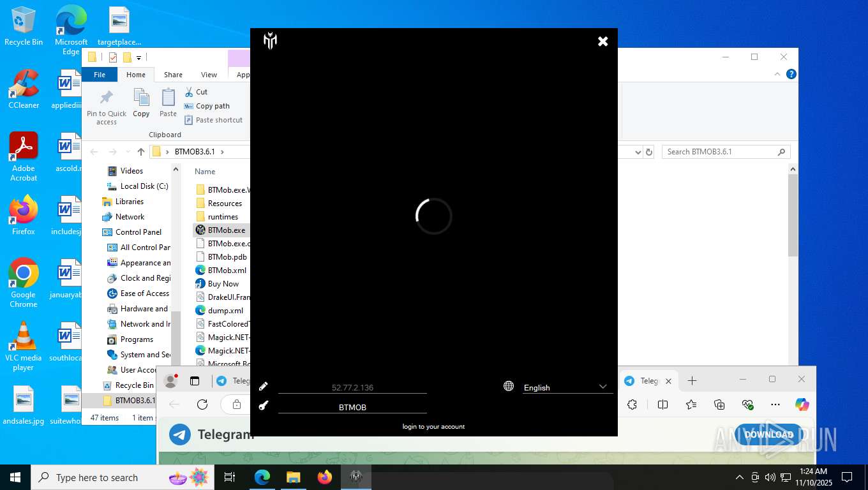The height and width of the screenshot is (490, 868).
Task: Click the 52.77.2.136 server address field
Action: [352, 387]
